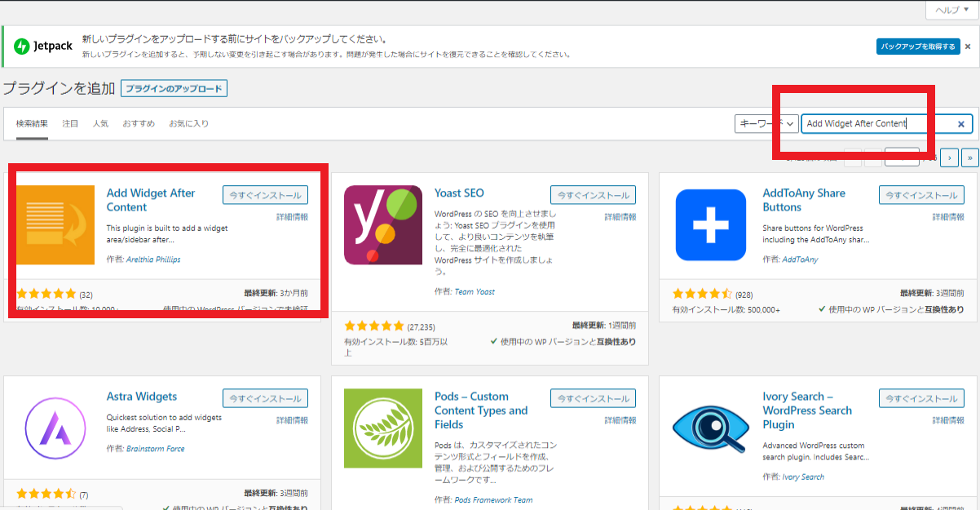Open 詳細情報 for Add Widget After Content

(292, 217)
